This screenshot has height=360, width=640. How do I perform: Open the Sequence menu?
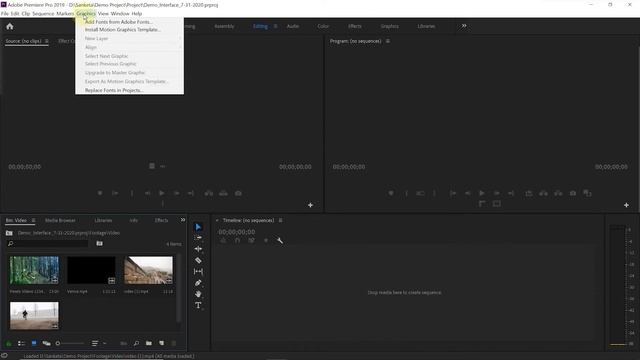click(43, 13)
